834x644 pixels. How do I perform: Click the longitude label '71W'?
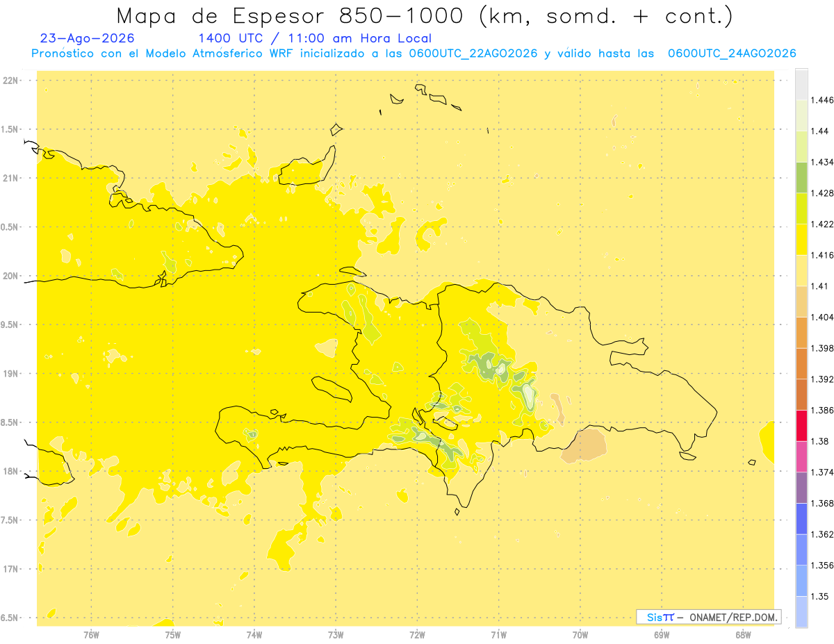(498, 635)
